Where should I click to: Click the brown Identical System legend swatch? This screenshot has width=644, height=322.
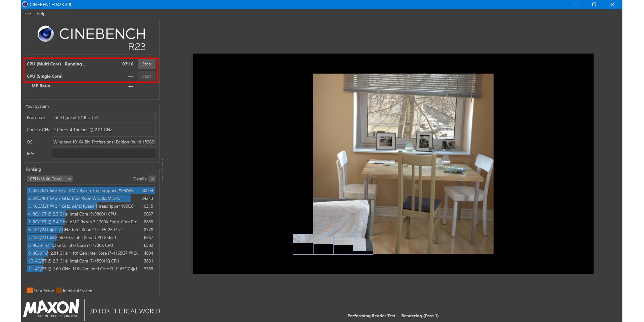(59, 290)
